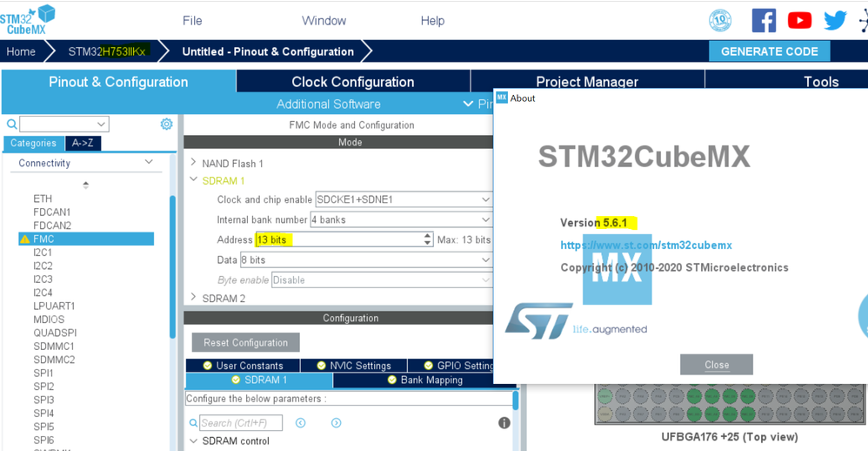Open the settings gear in the peripheral search panel
The height and width of the screenshot is (451, 868).
point(166,125)
